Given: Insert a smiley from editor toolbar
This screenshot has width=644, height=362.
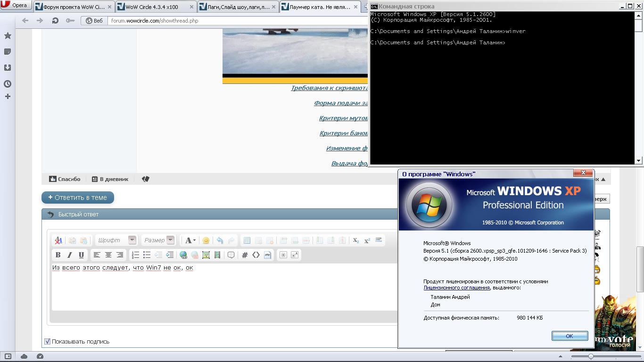Looking at the screenshot, I should [206, 240].
